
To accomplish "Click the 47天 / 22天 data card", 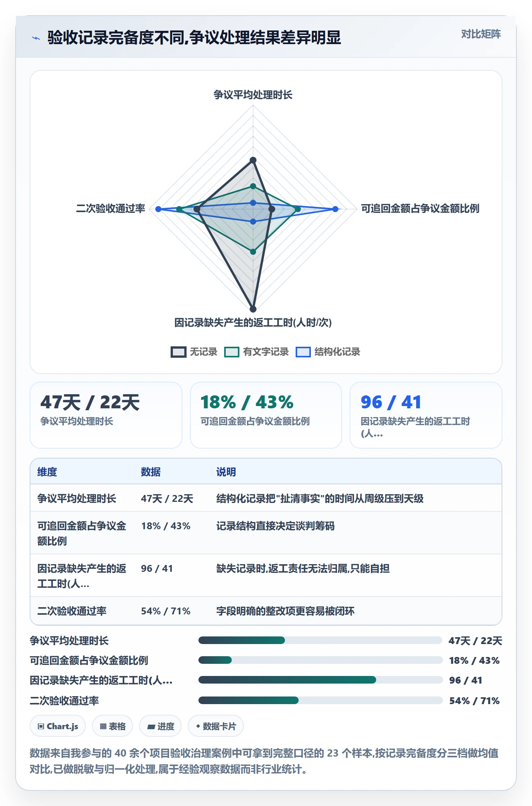I will tap(106, 415).
